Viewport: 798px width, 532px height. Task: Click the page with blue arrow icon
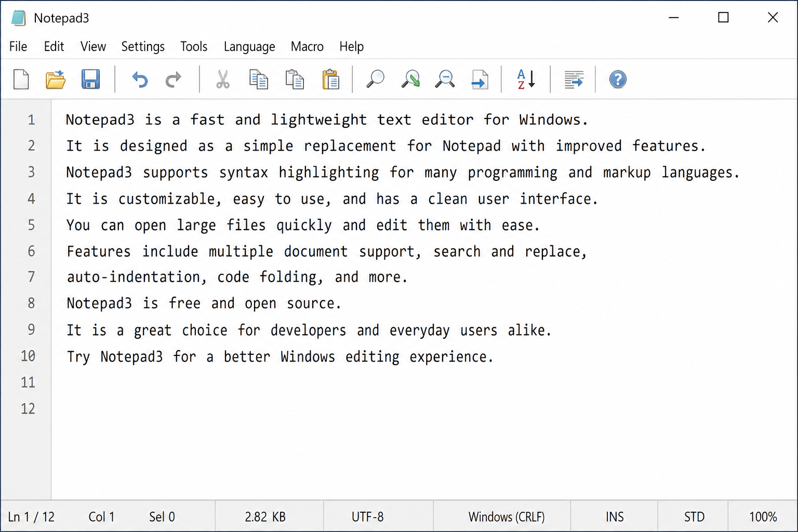coord(480,79)
